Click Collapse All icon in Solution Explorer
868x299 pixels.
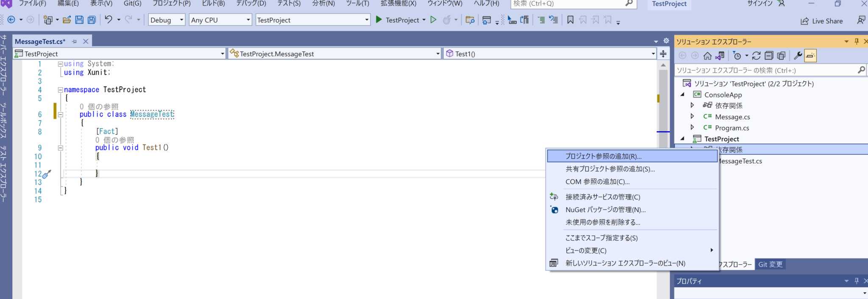coord(769,56)
